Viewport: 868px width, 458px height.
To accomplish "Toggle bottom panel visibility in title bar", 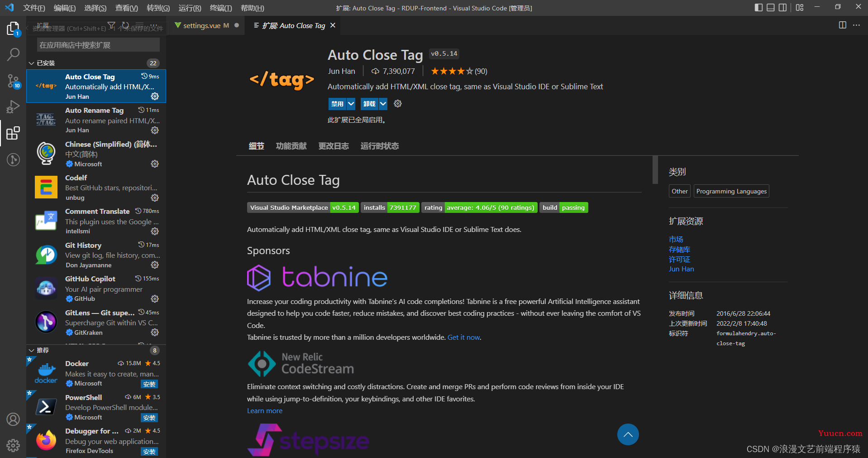I will click(x=771, y=8).
